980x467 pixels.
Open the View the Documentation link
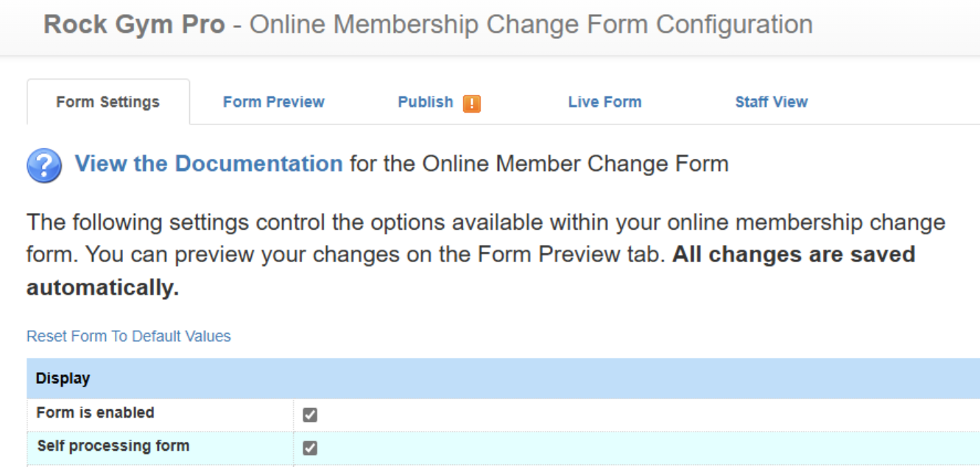(x=209, y=164)
